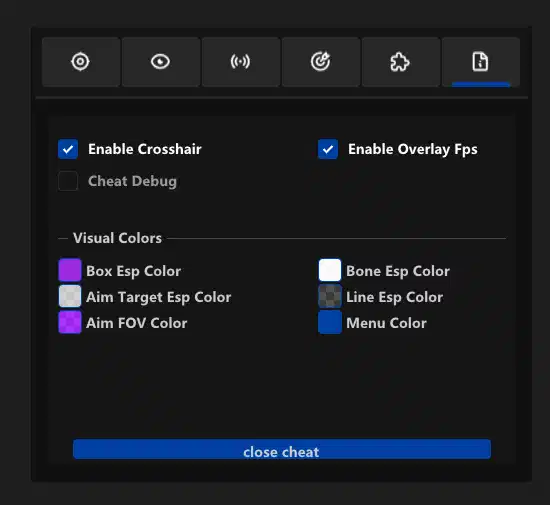Open Aim Target Esp Color swatch
The image size is (550, 505).
[70, 296]
